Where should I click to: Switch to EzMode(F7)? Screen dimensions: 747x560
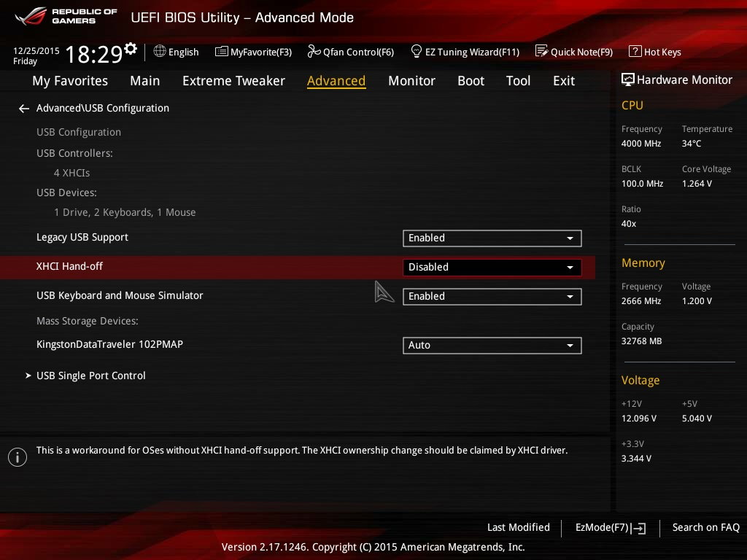pos(610,527)
